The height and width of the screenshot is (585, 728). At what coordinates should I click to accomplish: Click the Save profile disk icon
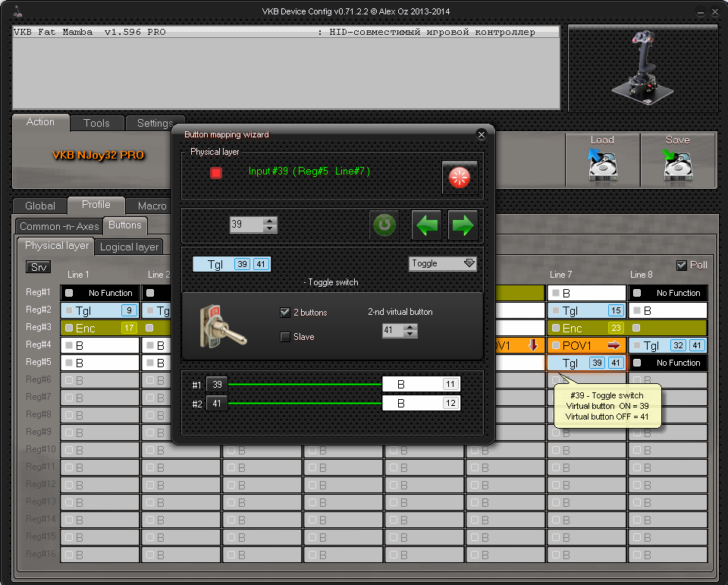[677, 165]
